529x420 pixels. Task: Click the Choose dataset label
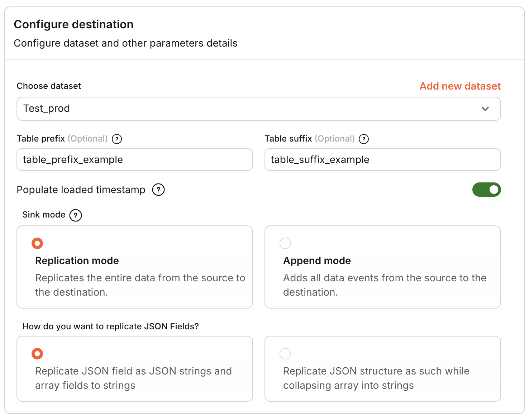pyautogui.click(x=49, y=86)
